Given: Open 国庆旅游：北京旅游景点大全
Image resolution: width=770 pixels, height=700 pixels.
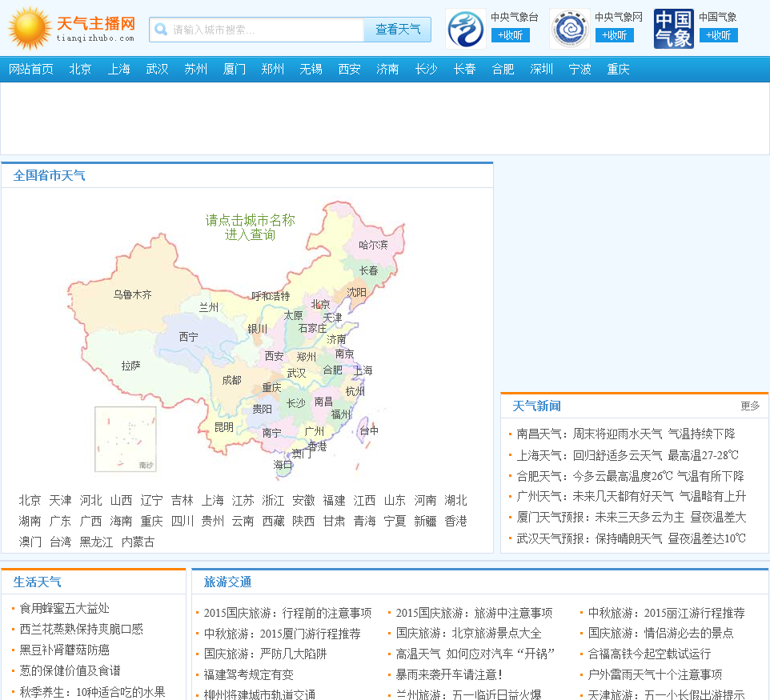Looking at the screenshot, I should 469,634.
